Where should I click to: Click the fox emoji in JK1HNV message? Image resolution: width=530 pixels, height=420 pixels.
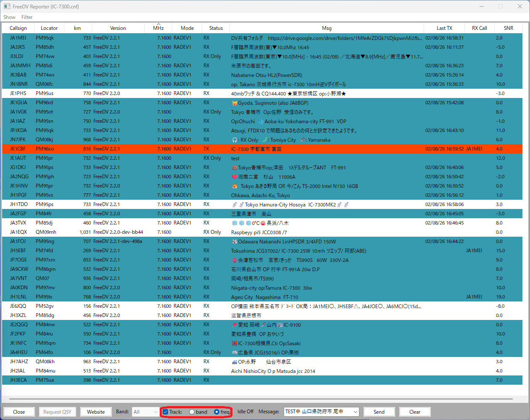(x=235, y=186)
